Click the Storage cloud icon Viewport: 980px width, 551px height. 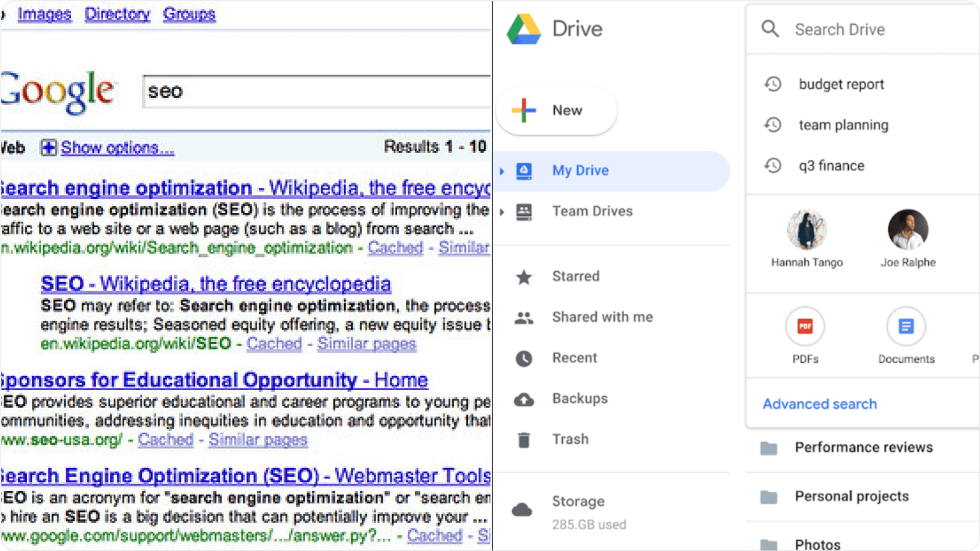522,508
